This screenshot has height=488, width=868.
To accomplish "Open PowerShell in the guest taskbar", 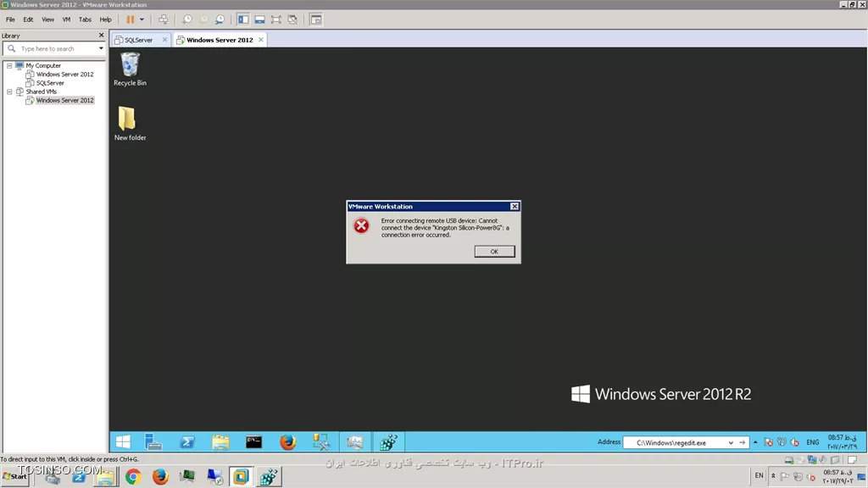I will 187,441.
